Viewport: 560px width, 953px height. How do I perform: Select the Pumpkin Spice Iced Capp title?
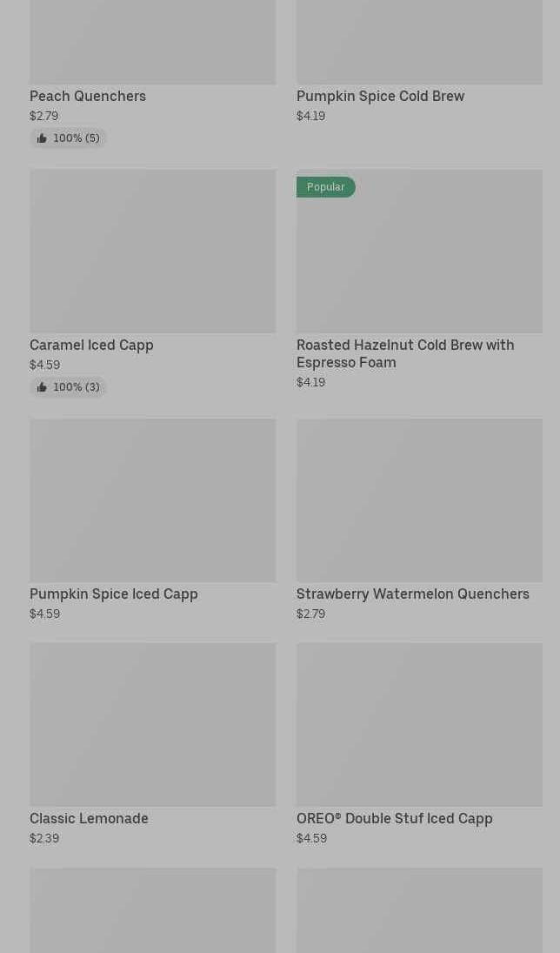pos(114,594)
